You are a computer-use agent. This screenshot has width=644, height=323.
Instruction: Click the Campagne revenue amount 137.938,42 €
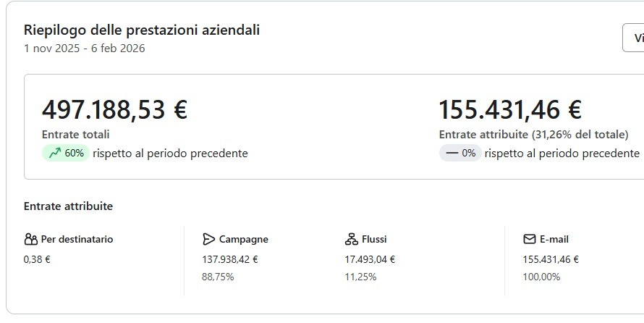coord(229,259)
